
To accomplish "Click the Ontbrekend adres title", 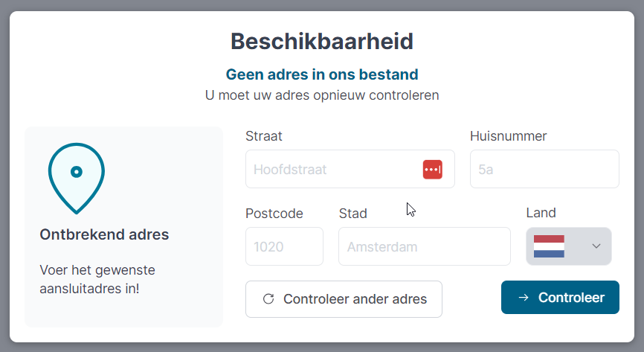I will pos(104,235).
